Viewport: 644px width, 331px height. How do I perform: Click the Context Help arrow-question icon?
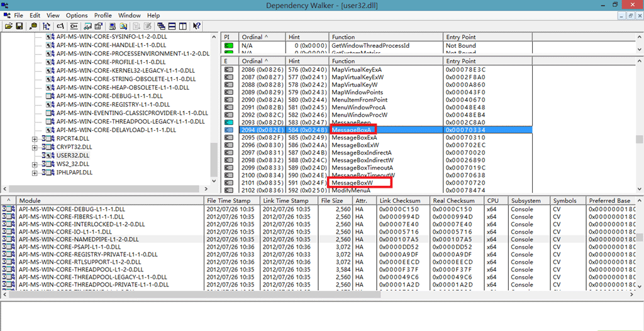pyautogui.click(x=197, y=26)
